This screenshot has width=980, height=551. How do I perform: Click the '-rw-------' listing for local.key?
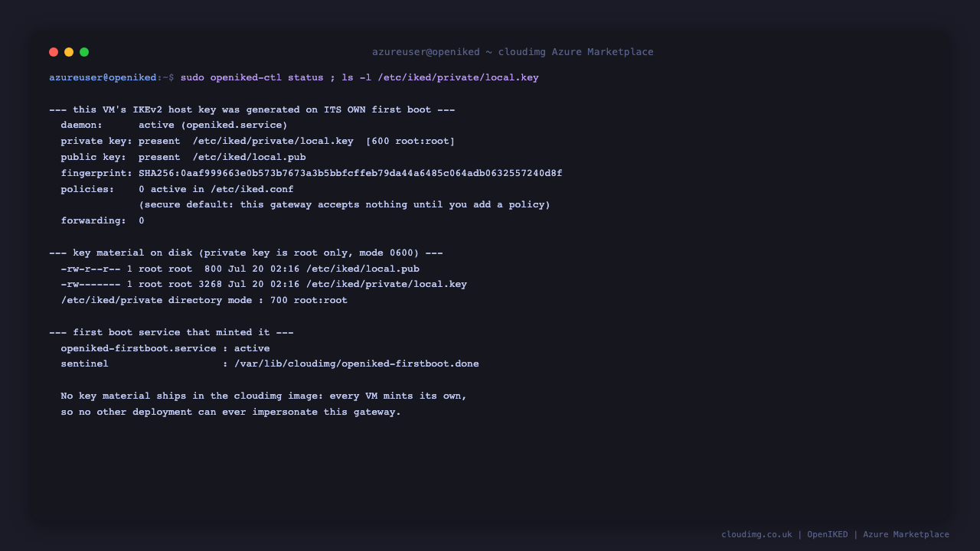264,285
